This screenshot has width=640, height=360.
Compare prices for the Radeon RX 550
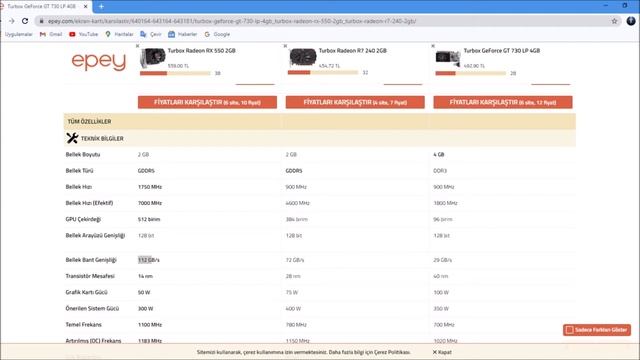click(x=207, y=102)
